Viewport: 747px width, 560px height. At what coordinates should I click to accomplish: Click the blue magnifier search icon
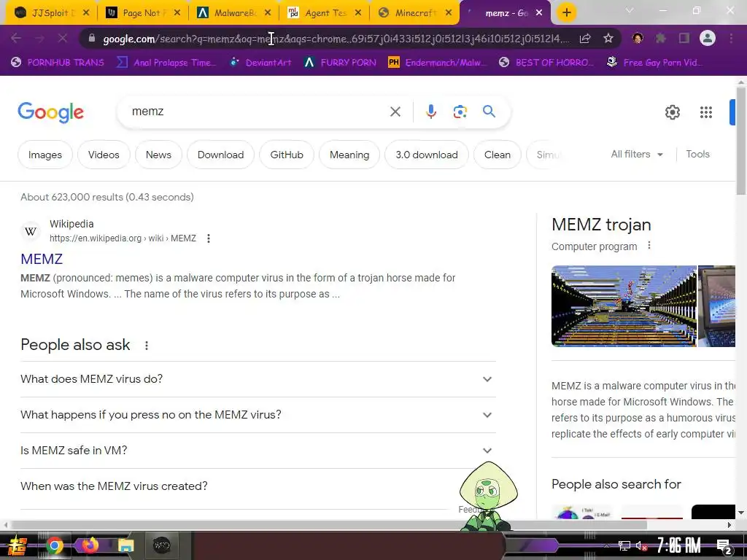(x=489, y=112)
